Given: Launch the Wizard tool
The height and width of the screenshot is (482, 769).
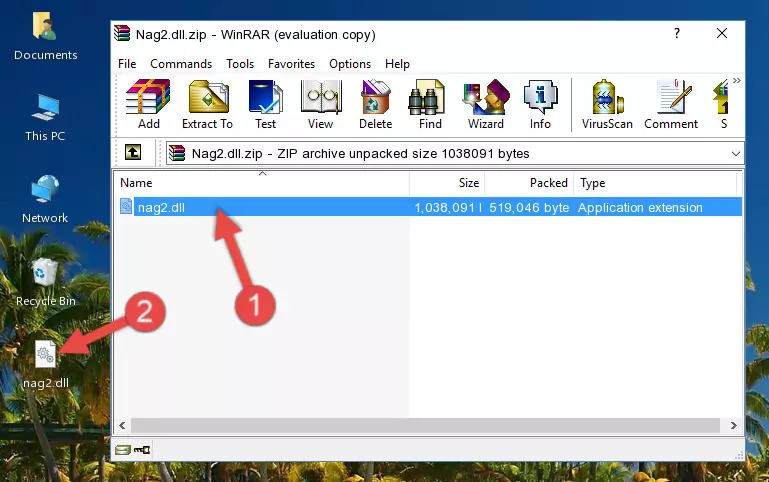Looking at the screenshot, I should tap(486, 104).
